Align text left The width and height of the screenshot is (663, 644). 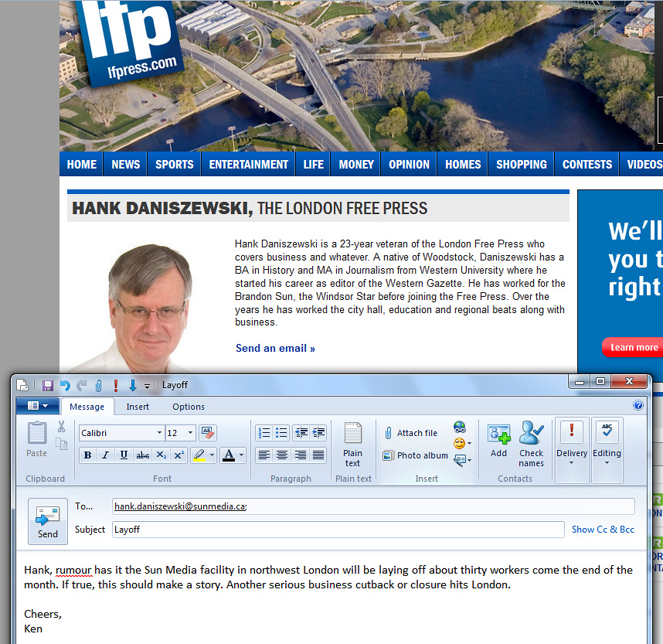pos(264,455)
